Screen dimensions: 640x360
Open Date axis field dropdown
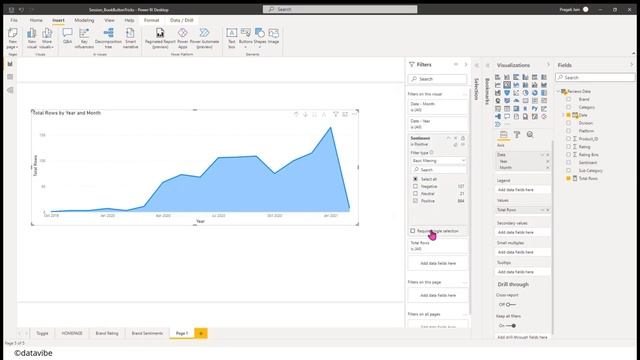[542, 155]
